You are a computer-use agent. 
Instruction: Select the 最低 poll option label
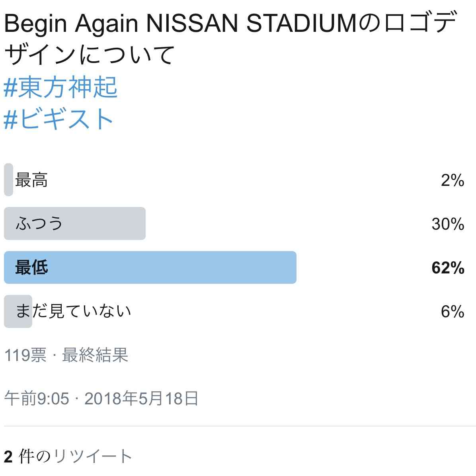click(x=31, y=267)
